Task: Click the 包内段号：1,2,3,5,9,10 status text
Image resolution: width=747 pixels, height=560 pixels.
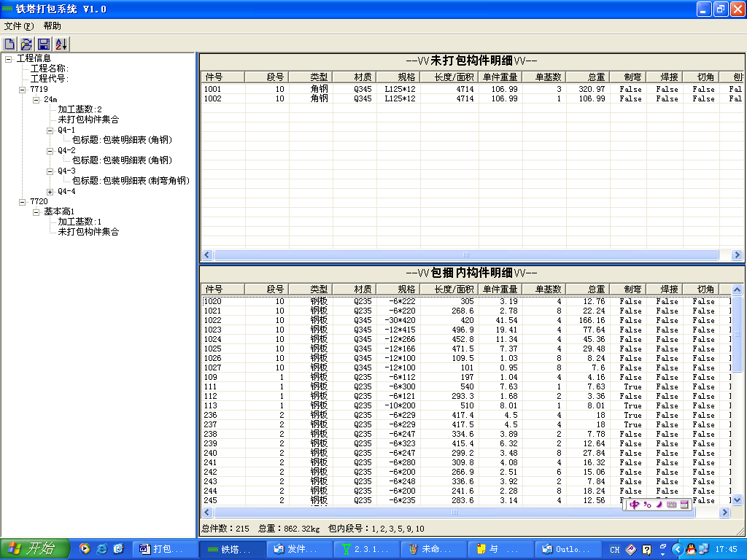Action: point(376,529)
